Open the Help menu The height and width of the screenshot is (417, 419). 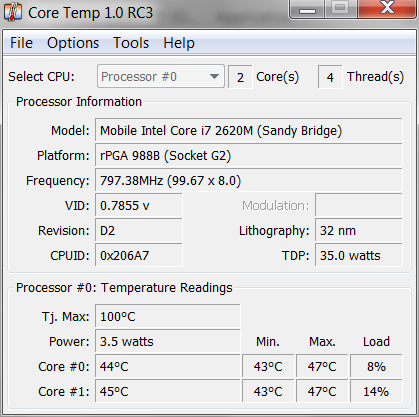179,43
